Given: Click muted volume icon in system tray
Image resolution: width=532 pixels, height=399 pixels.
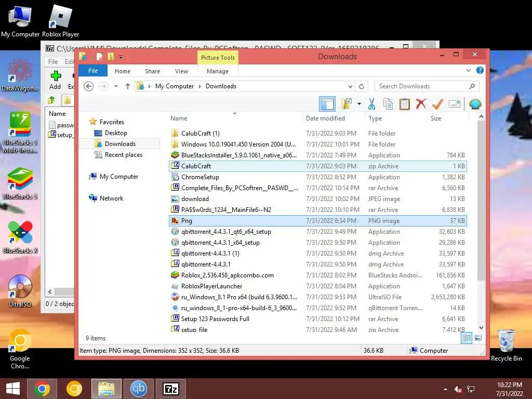Looking at the screenshot, I should (458, 389).
